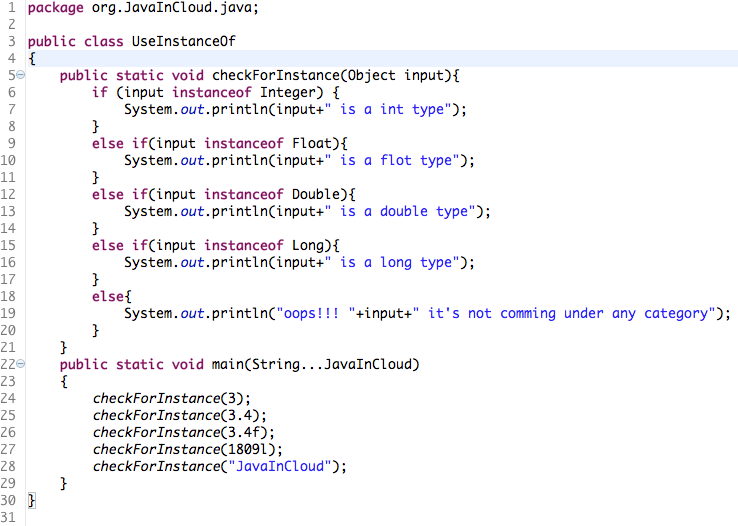
Task: Click the checkForInstance(3.4); call
Action: [180, 415]
